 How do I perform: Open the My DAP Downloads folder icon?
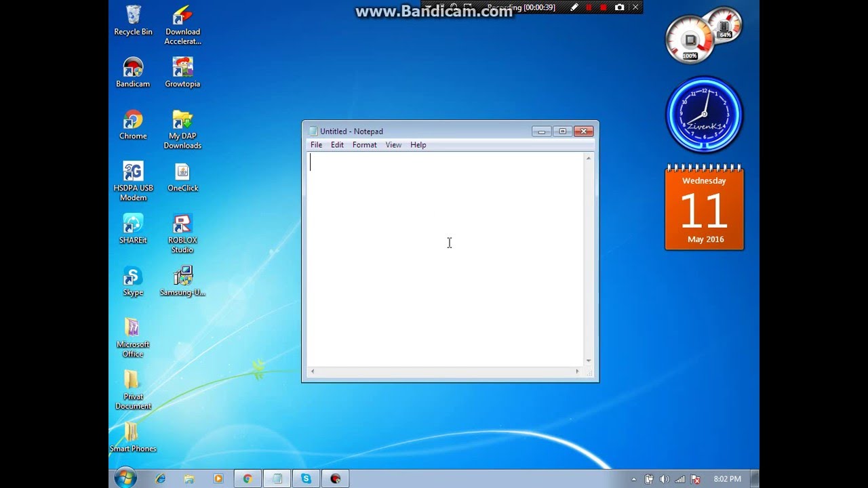tap(182, 129)
